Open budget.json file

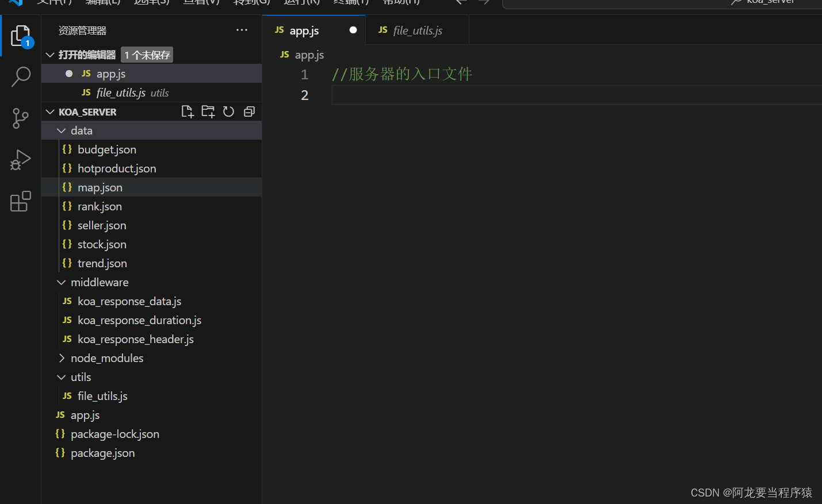[x=152, y=149]
